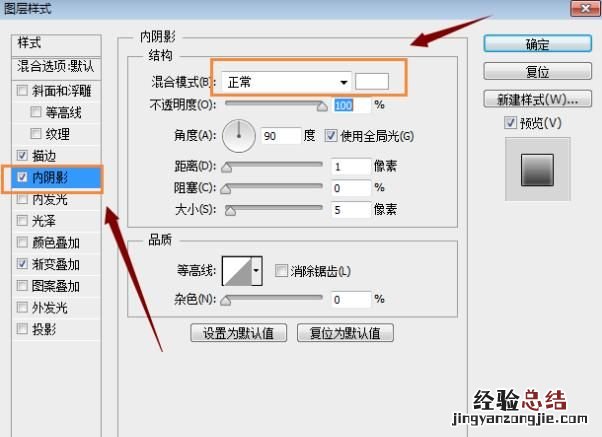602x437 pixels.
Task: Uncheck the 描边 style checkbox
Action: (x=22, y=156)
